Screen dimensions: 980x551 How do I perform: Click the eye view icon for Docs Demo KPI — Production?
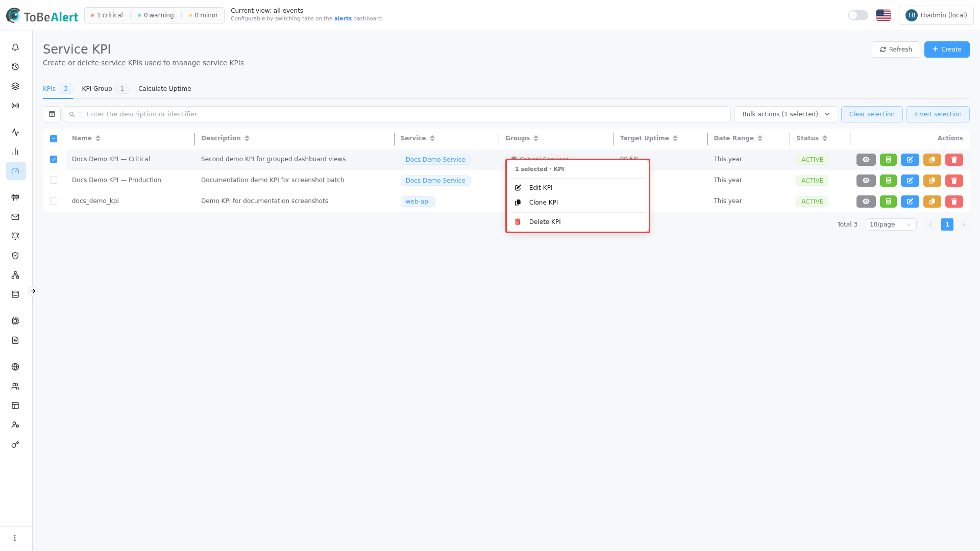coord(866,181)
